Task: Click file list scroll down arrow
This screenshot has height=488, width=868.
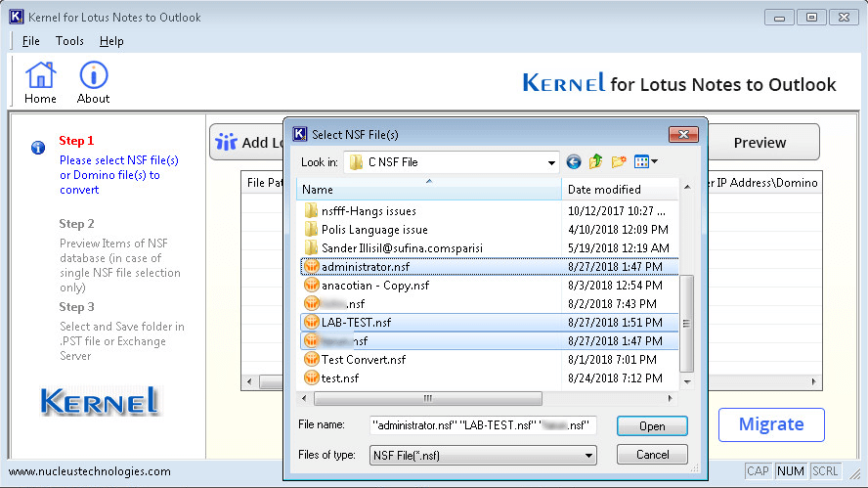Action: coord(687,381)
